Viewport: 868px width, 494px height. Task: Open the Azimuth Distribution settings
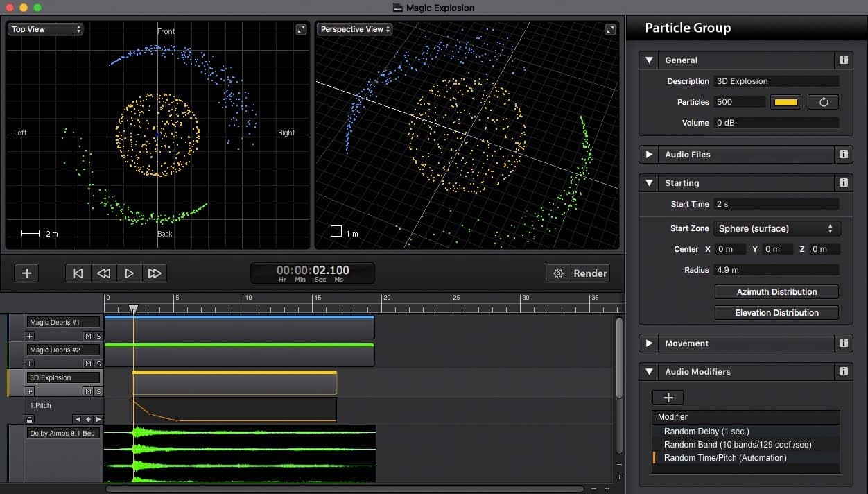(776, 292)
